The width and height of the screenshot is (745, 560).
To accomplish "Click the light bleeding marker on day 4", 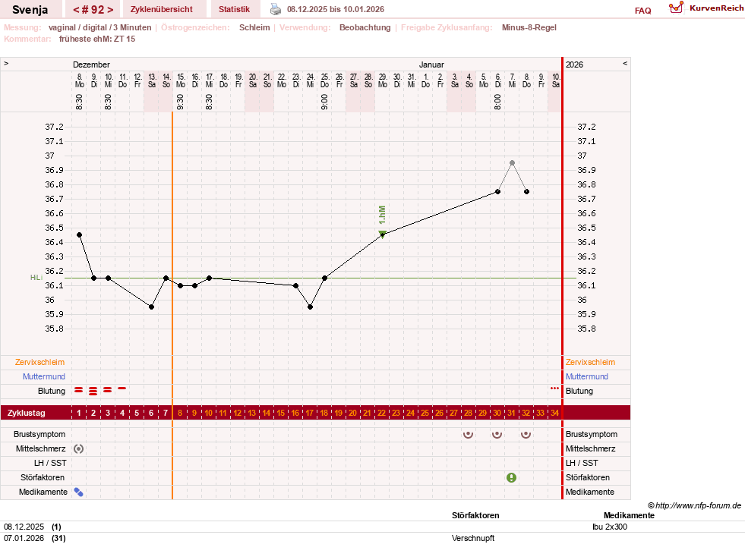I will pyautogui.click(x=122, y=389).
